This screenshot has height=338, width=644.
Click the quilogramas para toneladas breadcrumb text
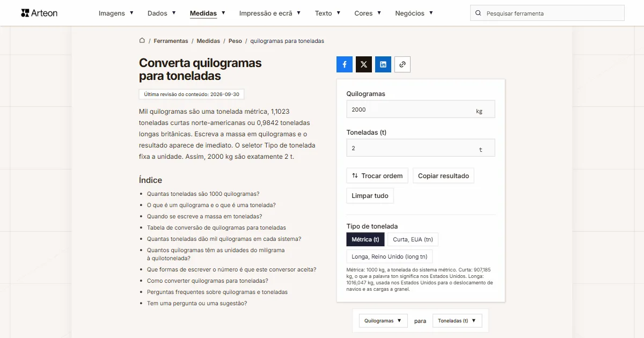[x=287, y=41]
